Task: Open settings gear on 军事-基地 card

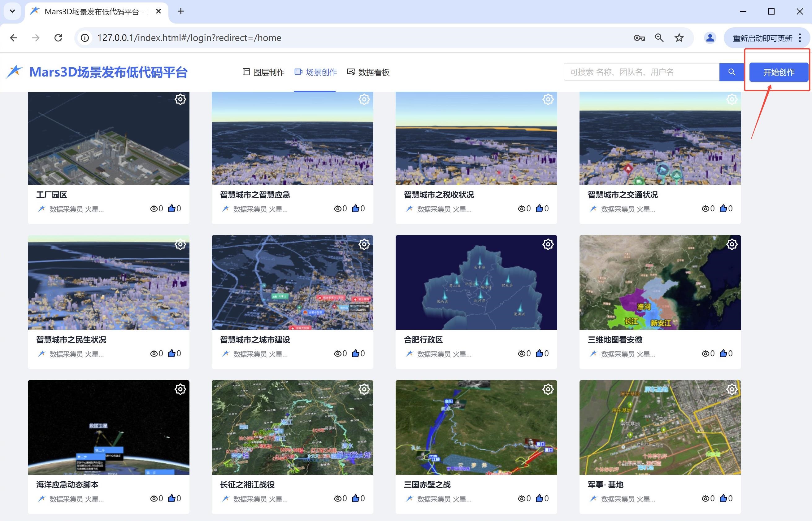Action: [x=732, y=389]
